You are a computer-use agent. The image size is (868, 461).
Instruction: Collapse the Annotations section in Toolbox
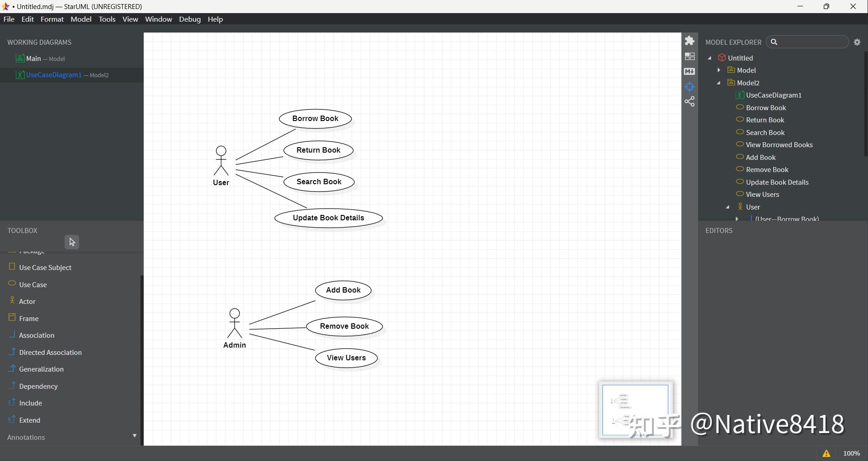pos(134,436)
